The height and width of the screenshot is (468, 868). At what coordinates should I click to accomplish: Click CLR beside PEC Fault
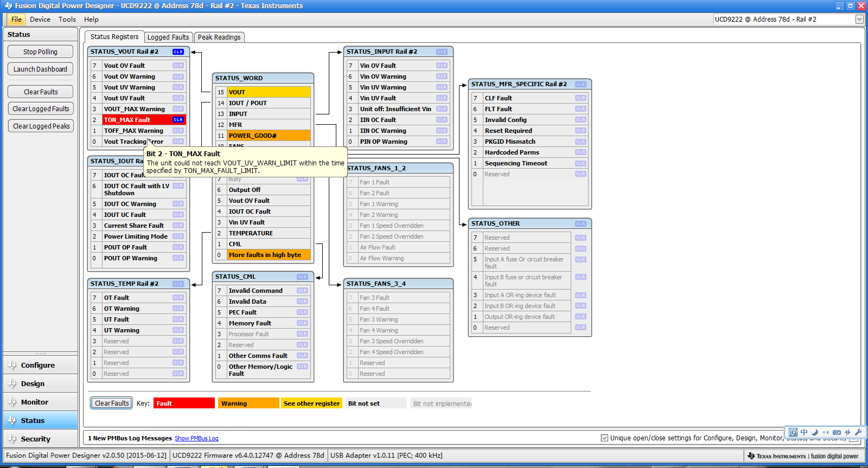(302, 312)
